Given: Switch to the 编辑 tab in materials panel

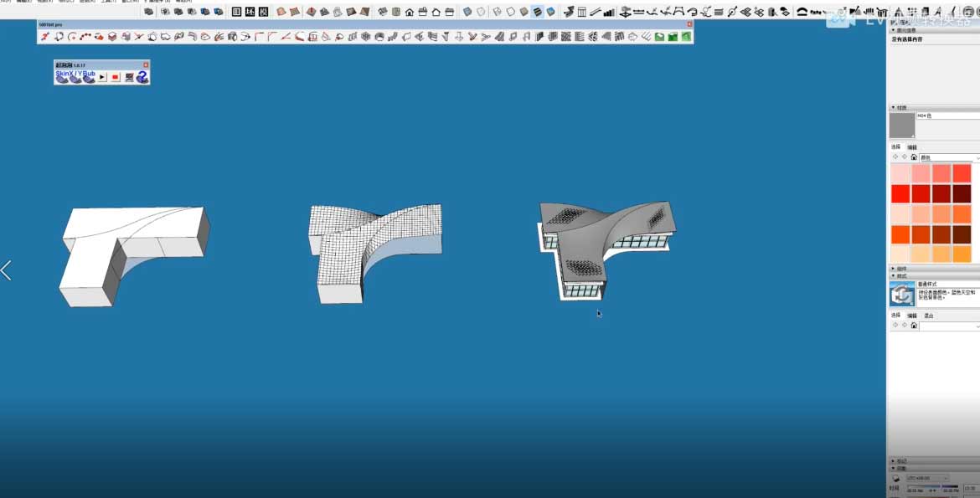Looking at the screenshot, I should (912, 147).
